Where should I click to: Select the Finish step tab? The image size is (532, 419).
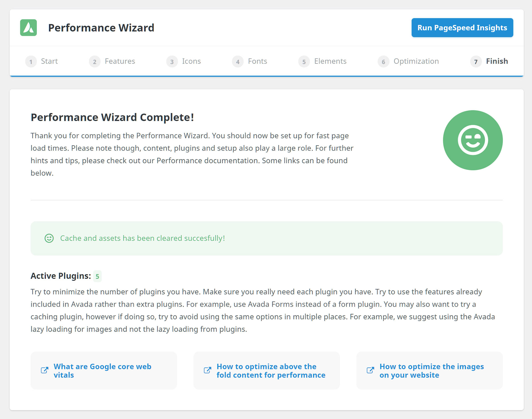click(x=489, y=61)
